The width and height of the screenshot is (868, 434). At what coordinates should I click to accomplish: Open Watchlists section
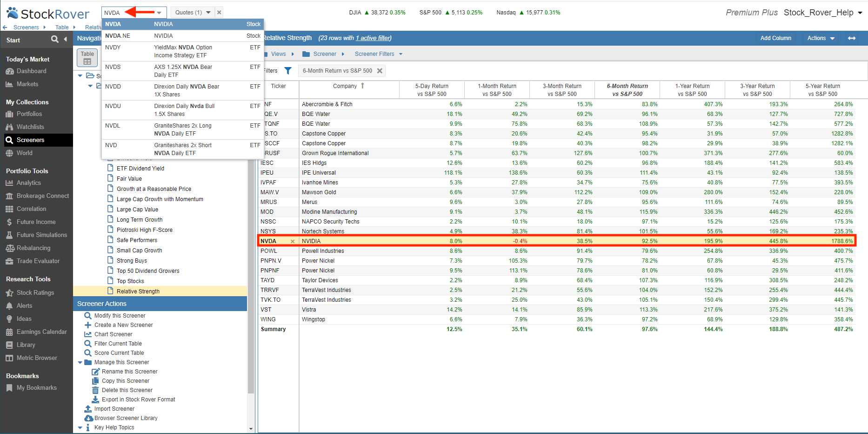30,127
